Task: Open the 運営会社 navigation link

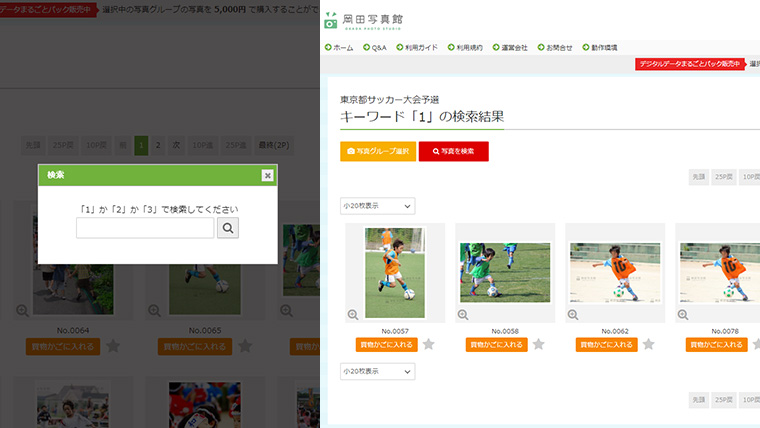Action: tap(510, 48)
